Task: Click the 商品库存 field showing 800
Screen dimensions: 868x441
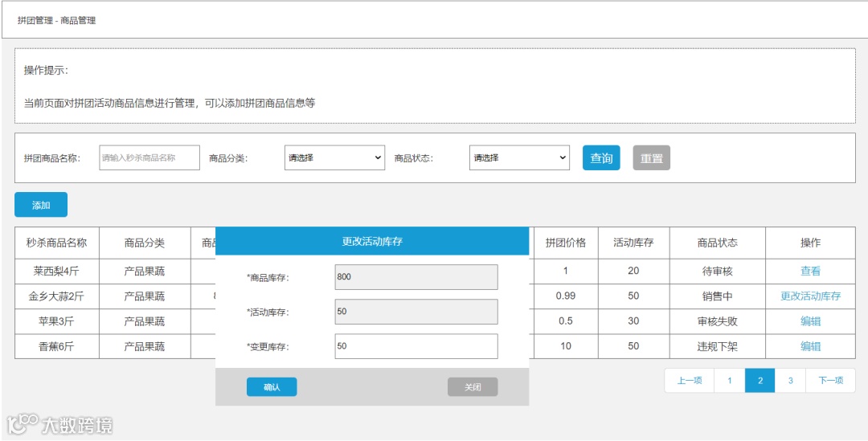Action: pyautogui.click(x=416, y=276)
